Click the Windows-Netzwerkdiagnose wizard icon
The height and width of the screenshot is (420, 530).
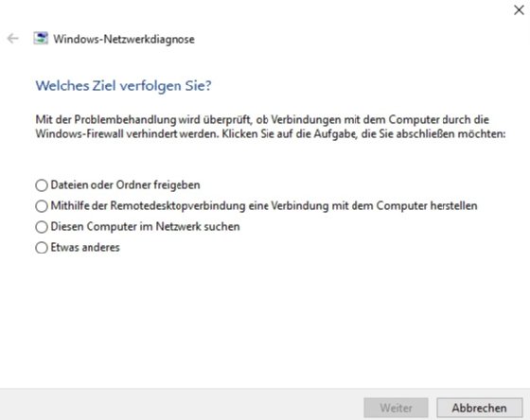click(41, 39)
